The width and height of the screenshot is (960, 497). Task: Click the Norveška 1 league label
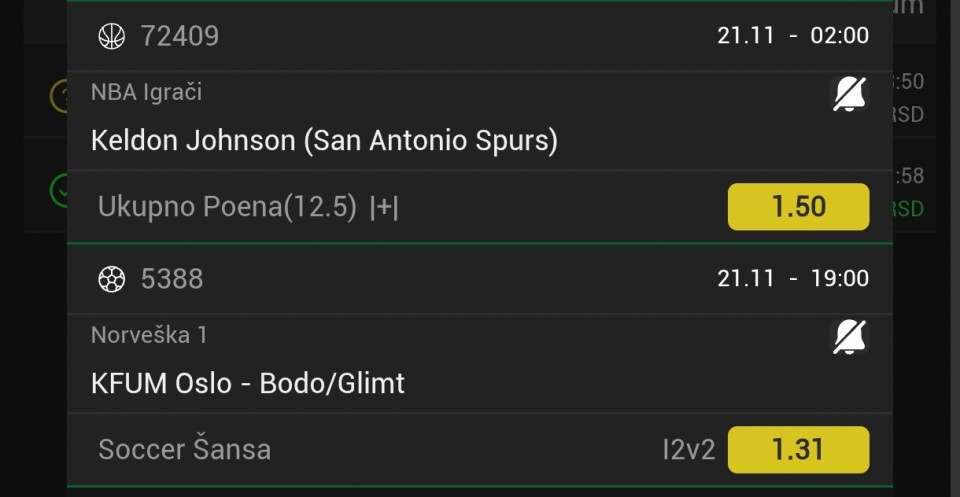149,335
